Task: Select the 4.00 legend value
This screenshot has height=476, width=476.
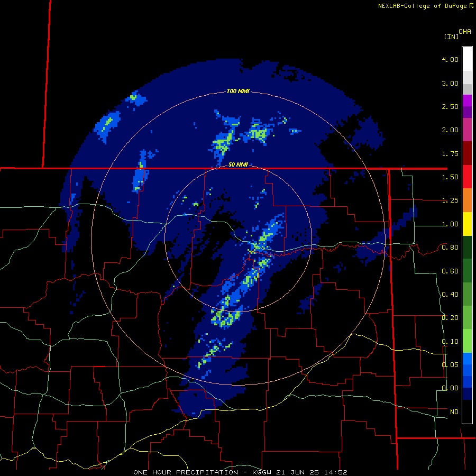Action: coord(450,59)
